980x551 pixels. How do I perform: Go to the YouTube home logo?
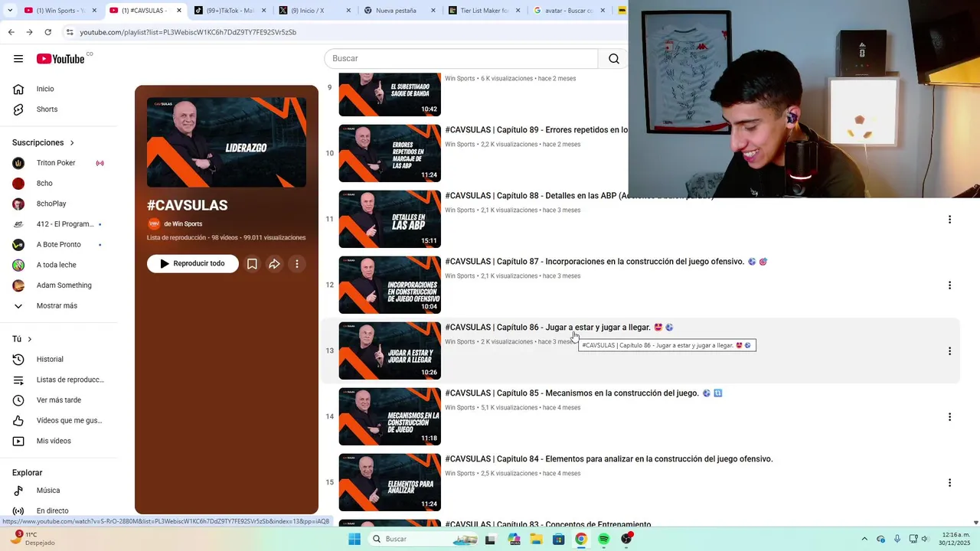pyautogui.click(x=60, y=59)
